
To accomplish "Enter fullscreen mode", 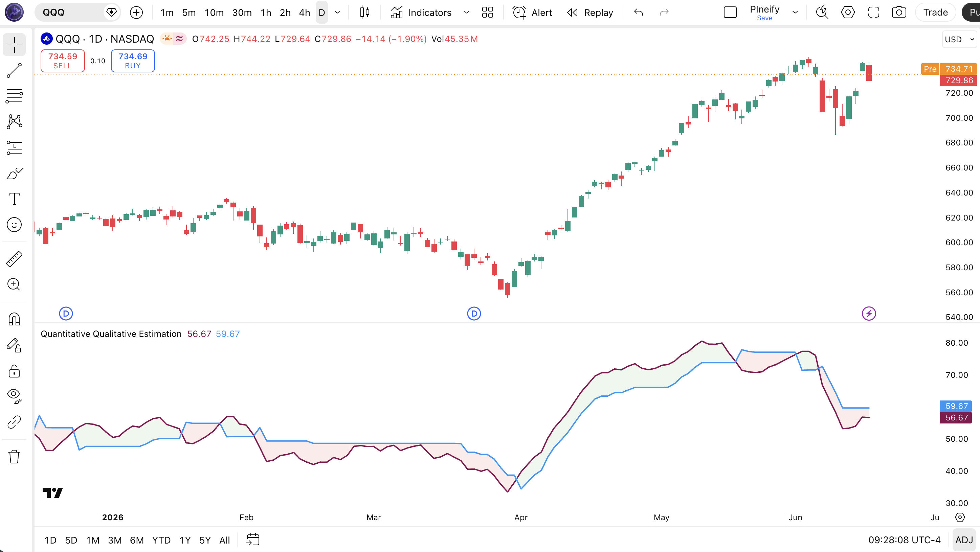I will 873,13.
